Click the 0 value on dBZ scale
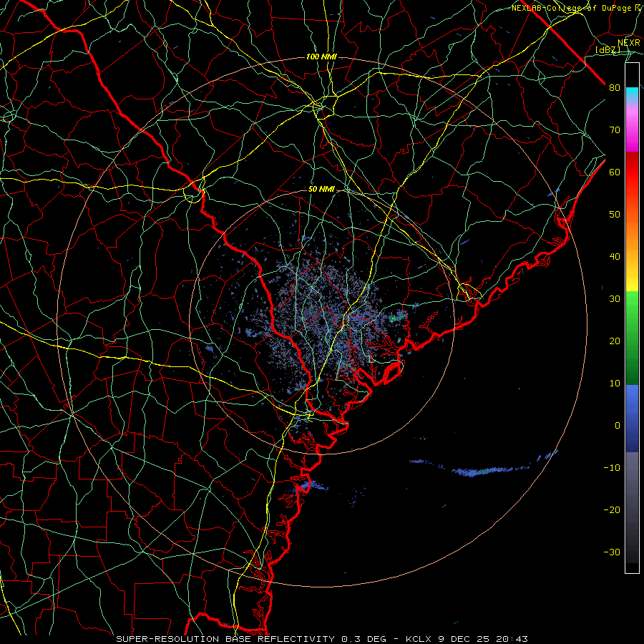The height and width of the screenshot is (644, 644). [x=618, y=426]
